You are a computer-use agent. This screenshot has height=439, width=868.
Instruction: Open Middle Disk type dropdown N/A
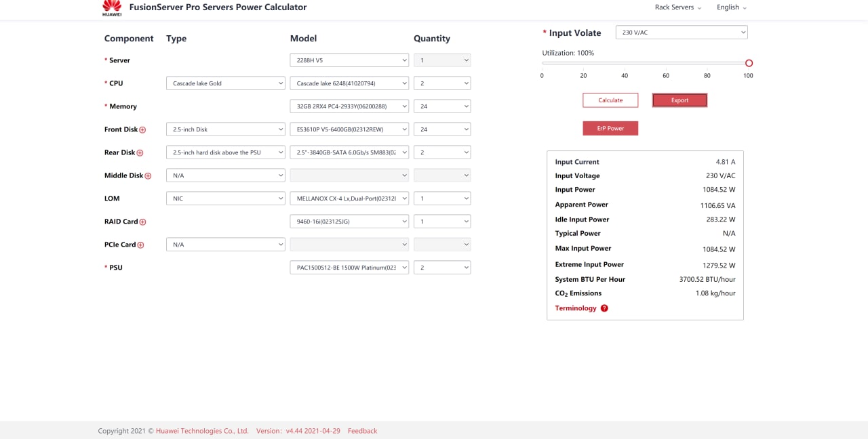point(226,175)
